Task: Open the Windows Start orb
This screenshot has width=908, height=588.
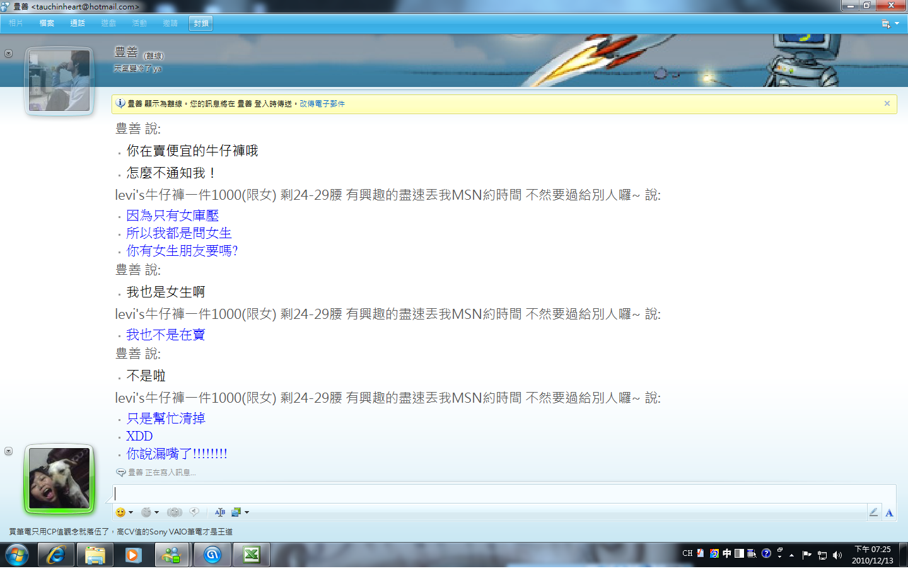Action: 17,555
